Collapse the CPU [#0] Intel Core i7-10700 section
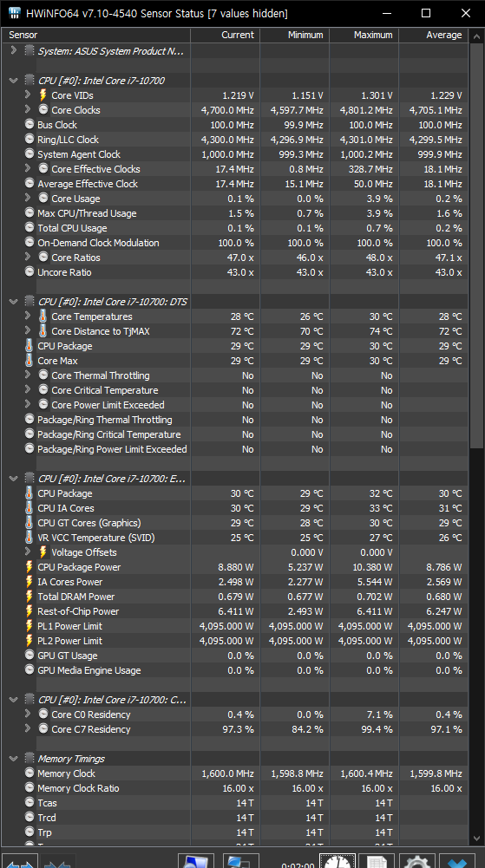 pos(14,81)
